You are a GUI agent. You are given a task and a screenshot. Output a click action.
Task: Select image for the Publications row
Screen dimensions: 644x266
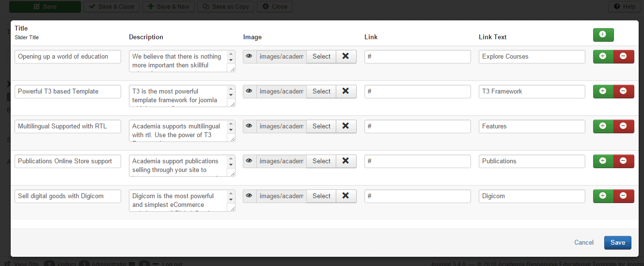point(321,161)
